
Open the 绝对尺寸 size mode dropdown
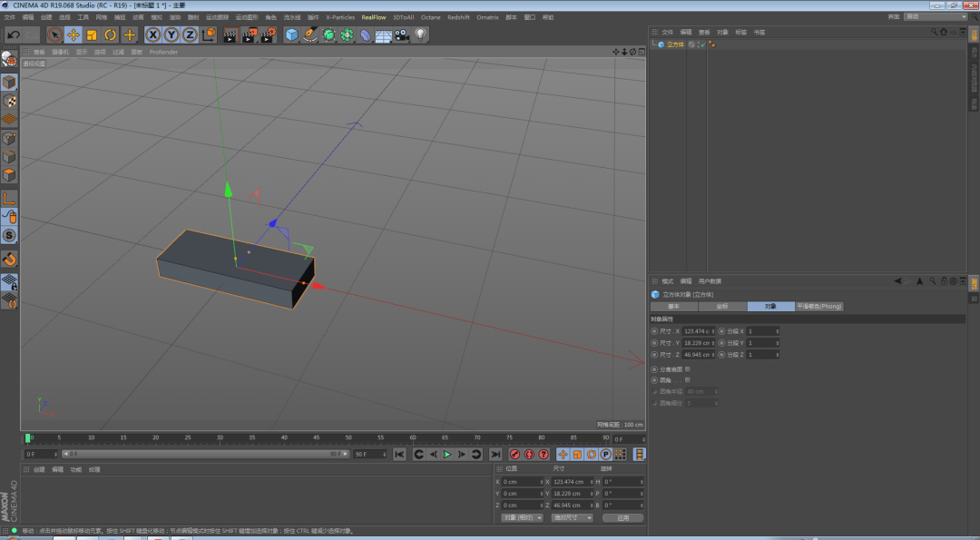(572, 517)
